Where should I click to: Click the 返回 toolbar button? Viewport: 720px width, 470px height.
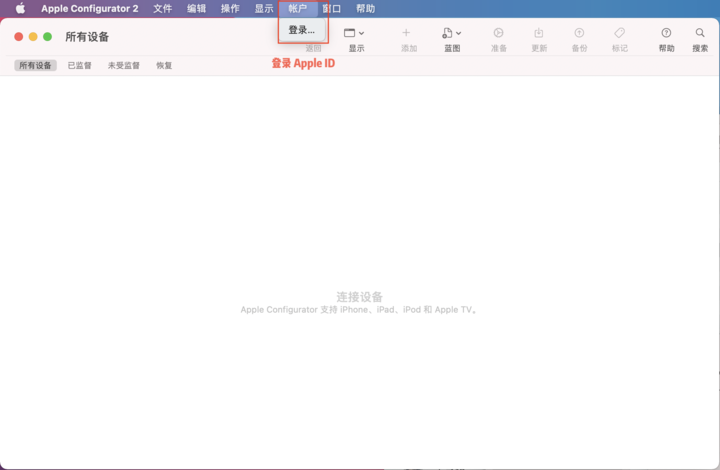313,48
